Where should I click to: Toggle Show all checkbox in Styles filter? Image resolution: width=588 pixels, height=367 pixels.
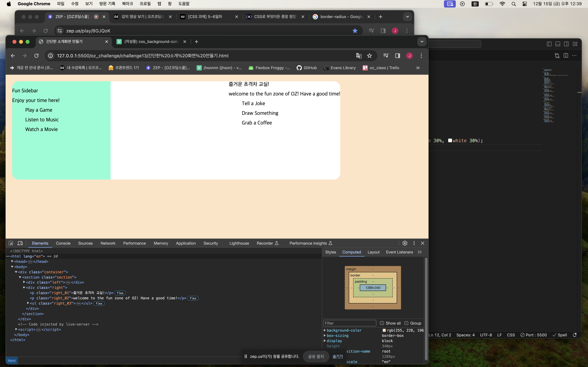381,323
